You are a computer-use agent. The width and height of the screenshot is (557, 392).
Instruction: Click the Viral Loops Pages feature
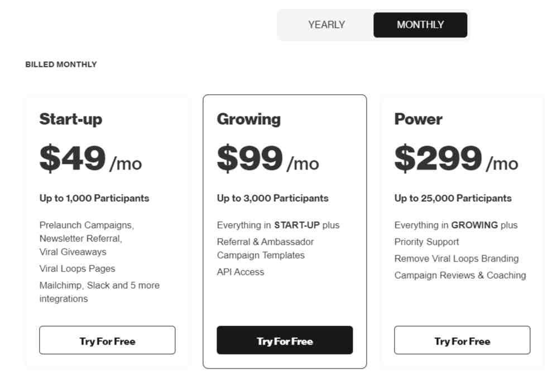(77, 269)
